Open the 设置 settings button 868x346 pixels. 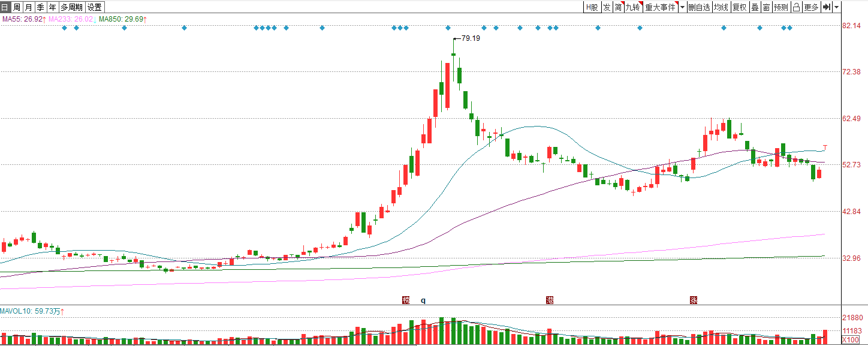95,7
